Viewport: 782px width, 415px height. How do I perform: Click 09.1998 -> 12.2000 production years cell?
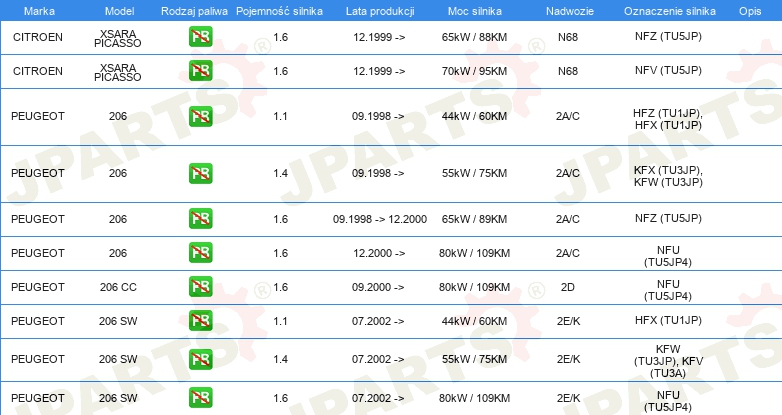point(380,219)
